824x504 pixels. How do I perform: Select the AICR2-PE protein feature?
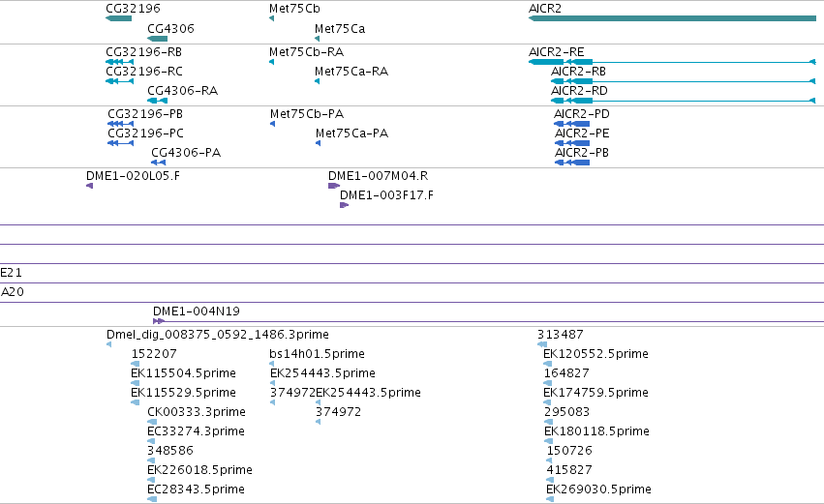coord(571,143)
